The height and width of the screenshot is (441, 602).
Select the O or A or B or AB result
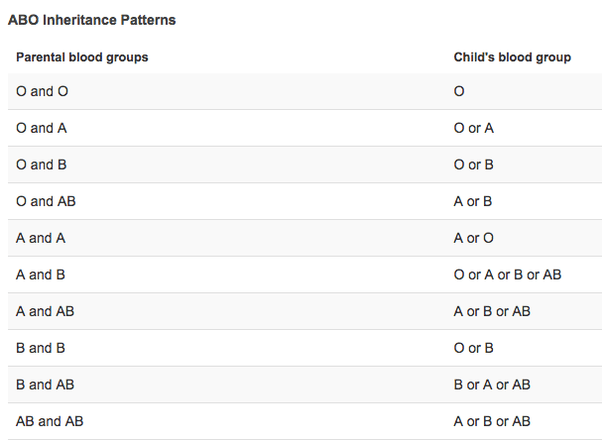click(x=508, y=275)
